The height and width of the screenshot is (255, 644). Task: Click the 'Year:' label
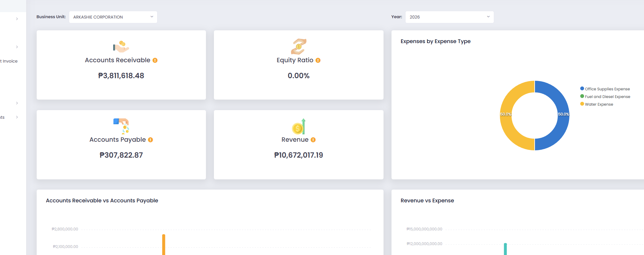[x=397, y=17]
